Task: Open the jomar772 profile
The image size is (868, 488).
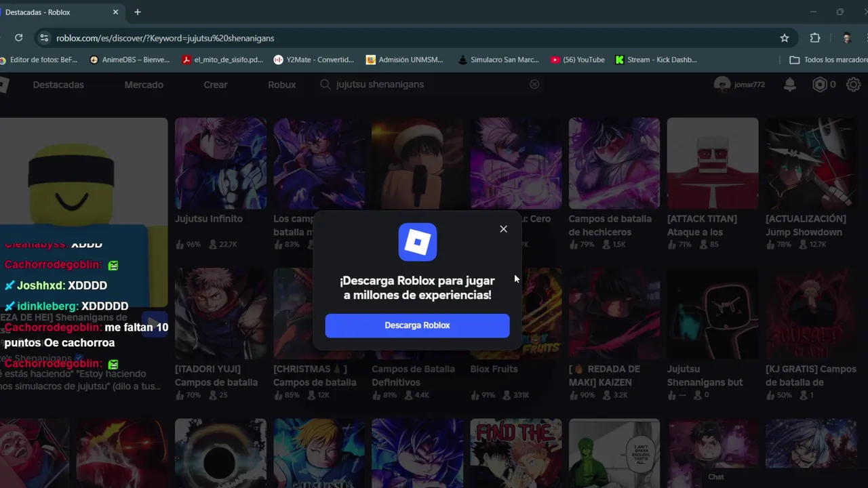Action: (739, 85)
